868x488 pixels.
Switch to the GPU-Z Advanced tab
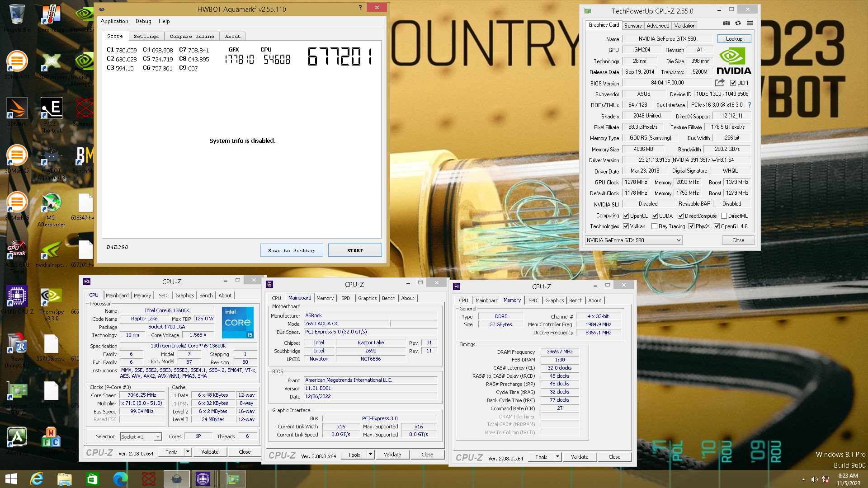(x=658, y=26)
